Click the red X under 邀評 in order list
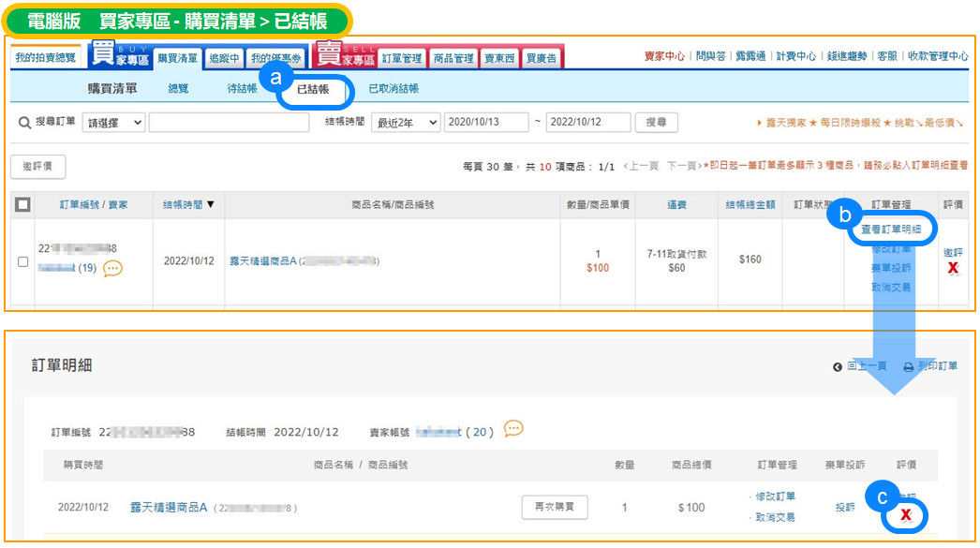 coord(953,268)
